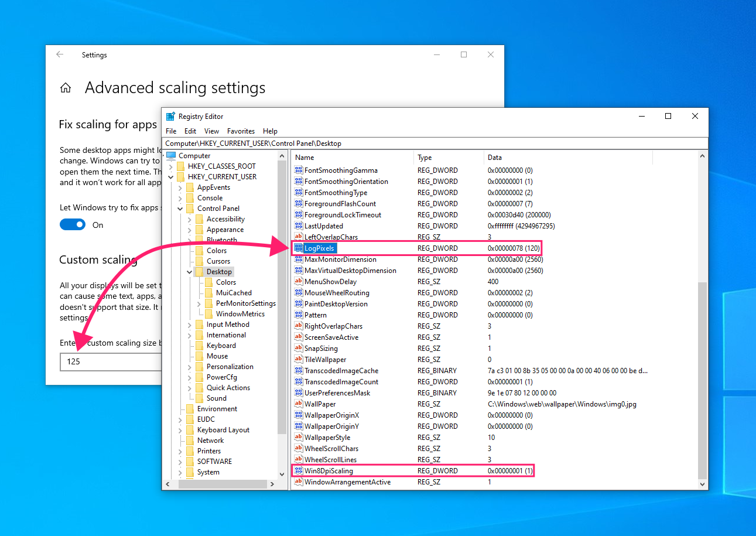This screenshot has height=536, width=756.
Task: Click the HKEY_CLASSES_ROOT folder icon
Action: click(180, 166)
